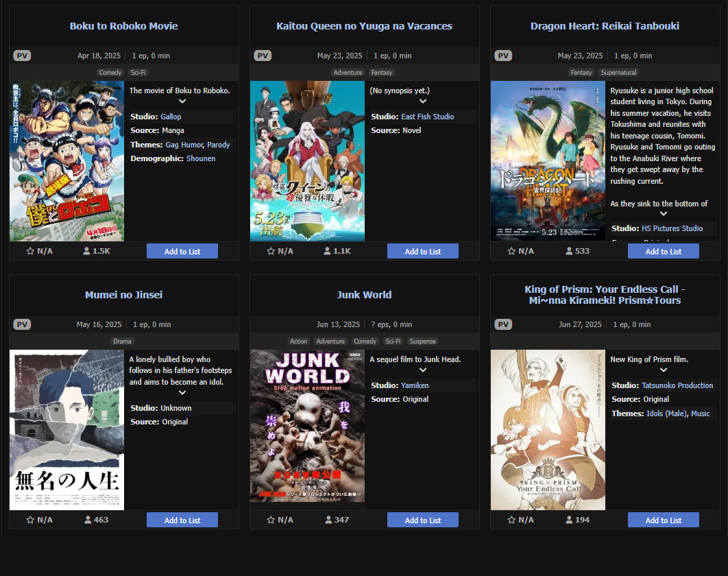The image size is (728, 576).
Task: Select the Fantasy tag on Dragon Heart card
Action: [581, 73]
